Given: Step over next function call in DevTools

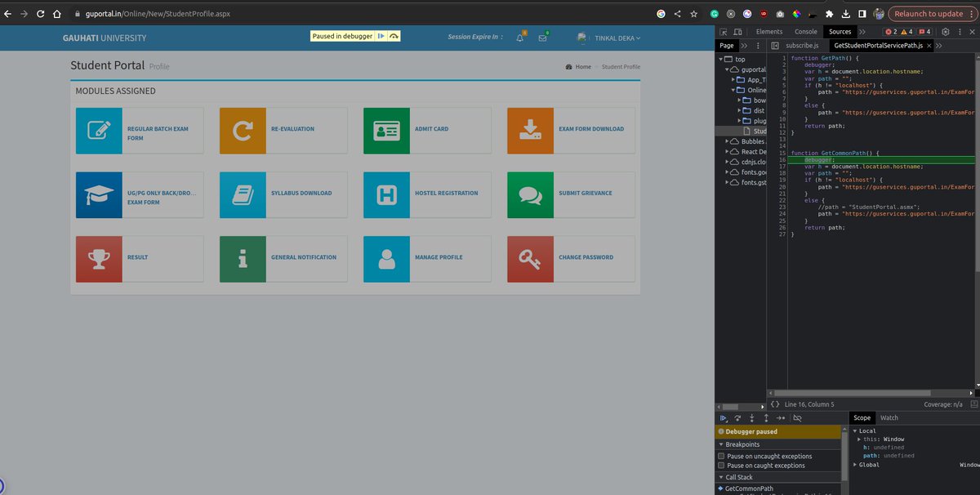Looking at the screenshot, I should click(737, 417).
